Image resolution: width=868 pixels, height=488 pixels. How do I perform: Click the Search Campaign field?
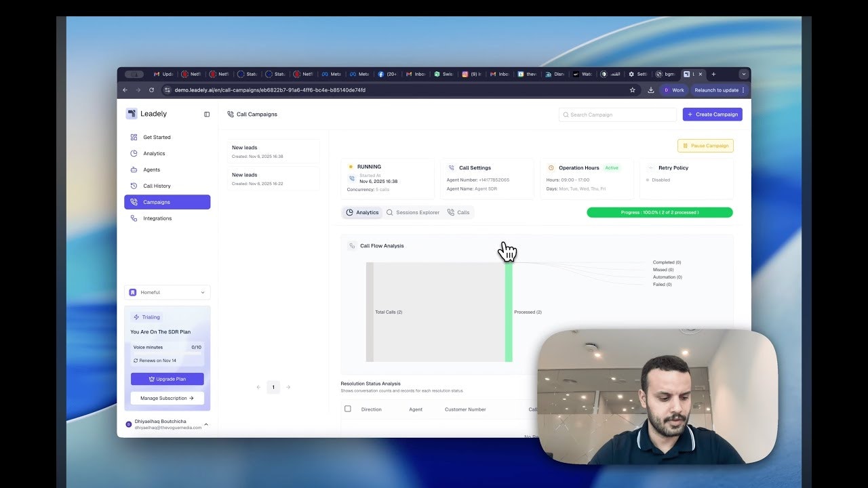[618, 115]
